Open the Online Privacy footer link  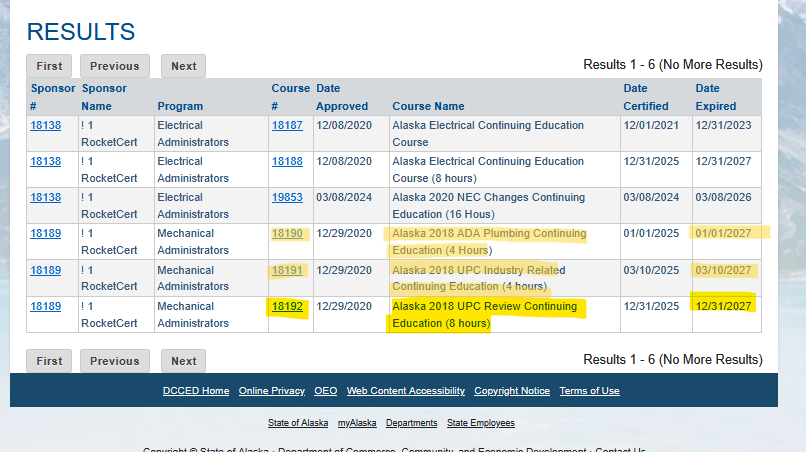tap(272, 391)
